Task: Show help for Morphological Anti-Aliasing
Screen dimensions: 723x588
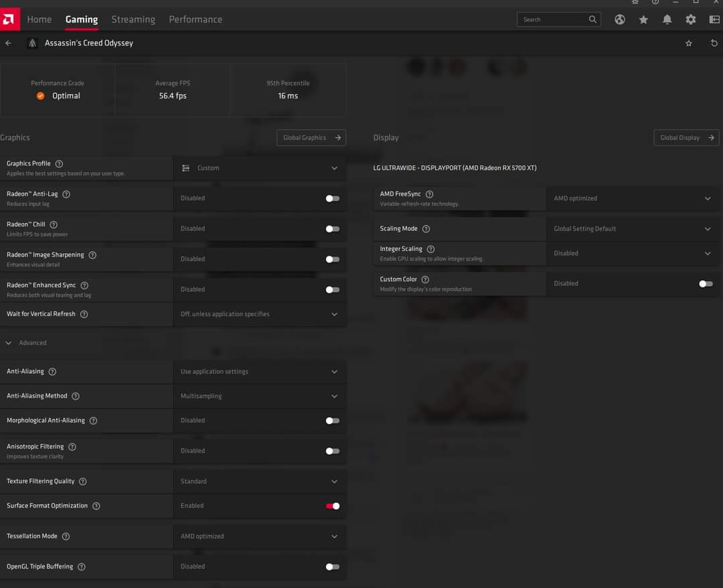Action: click(93, 421)
